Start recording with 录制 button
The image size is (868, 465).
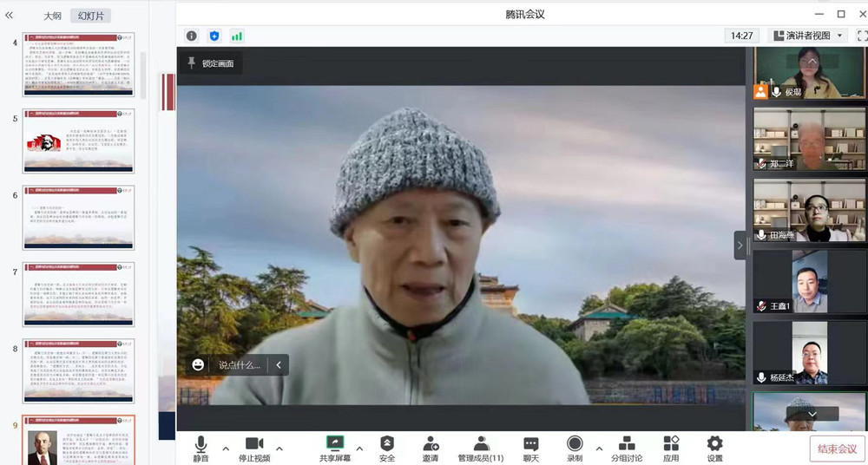tap(575, 448)
